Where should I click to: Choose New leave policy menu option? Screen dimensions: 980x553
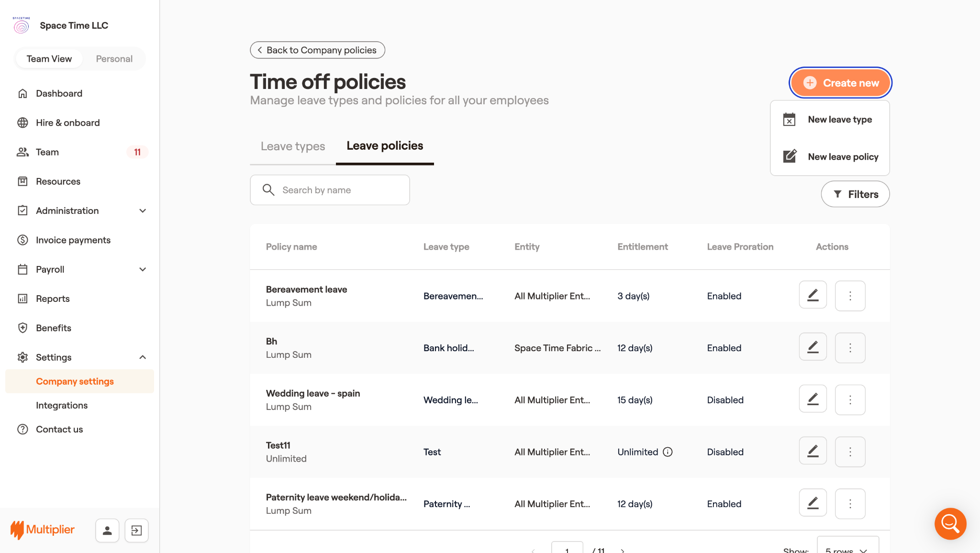(843, 157)
